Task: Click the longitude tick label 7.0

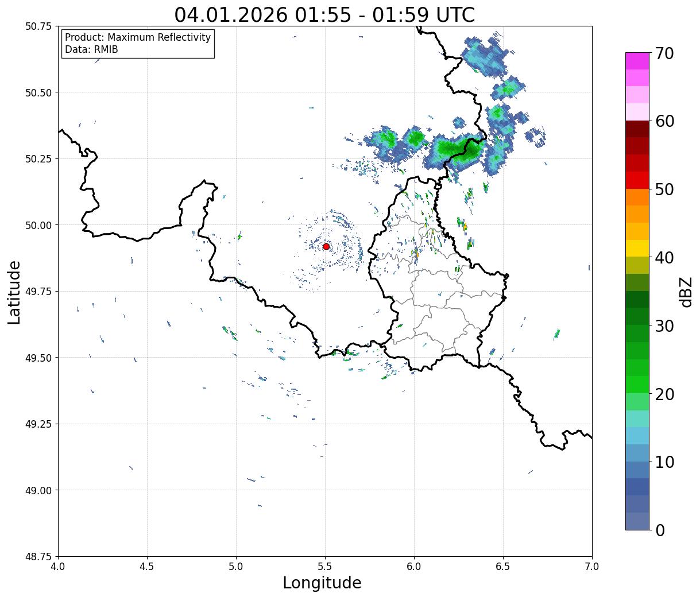Action: pyautogui.click(x=592, y=567)
